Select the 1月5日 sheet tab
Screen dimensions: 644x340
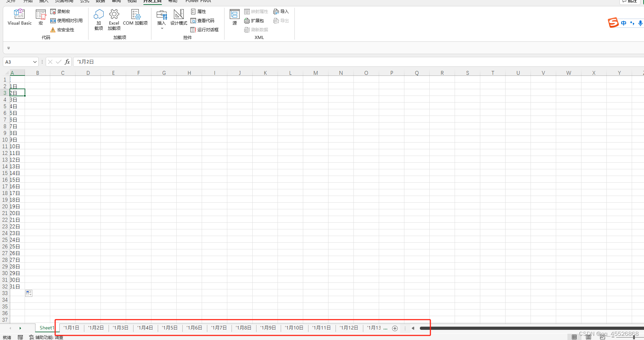(x=170, y=328)
